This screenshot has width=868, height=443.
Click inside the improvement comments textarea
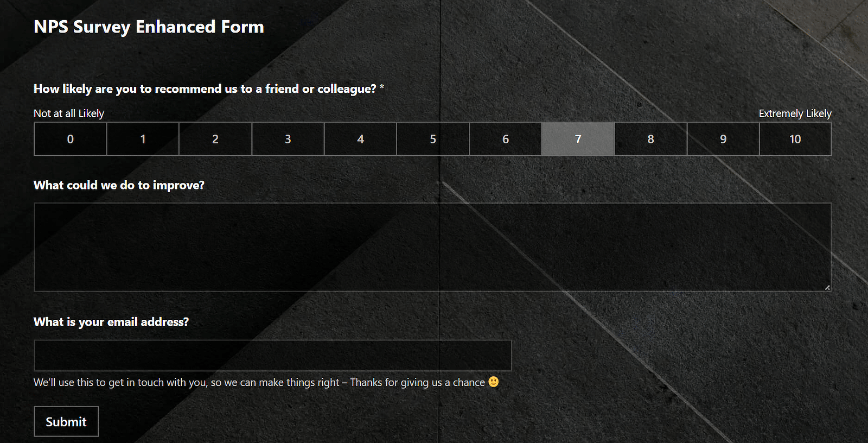click(x=432, y=247)
